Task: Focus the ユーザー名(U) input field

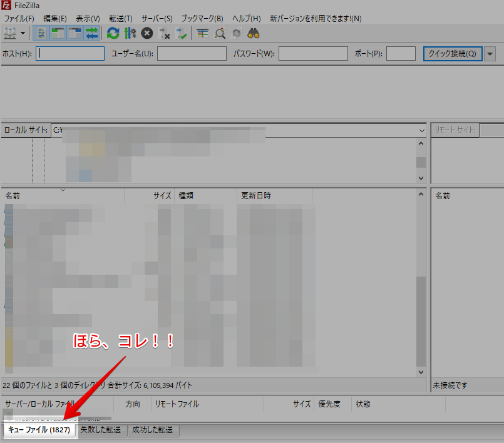Action: [x=192, y=53]
